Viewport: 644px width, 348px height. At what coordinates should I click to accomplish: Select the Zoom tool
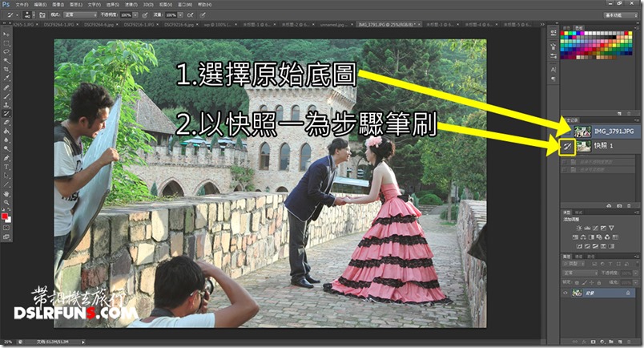pyautogui.click(x=6, y=203)
